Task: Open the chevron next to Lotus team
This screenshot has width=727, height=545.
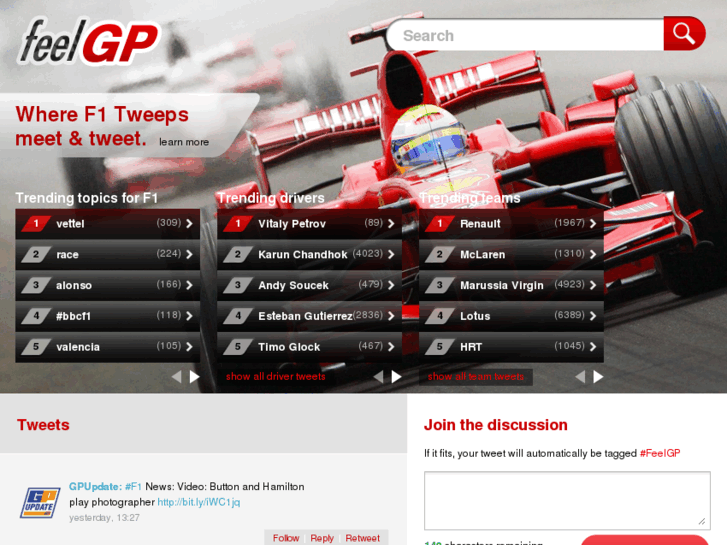Action: click(593, 316)
